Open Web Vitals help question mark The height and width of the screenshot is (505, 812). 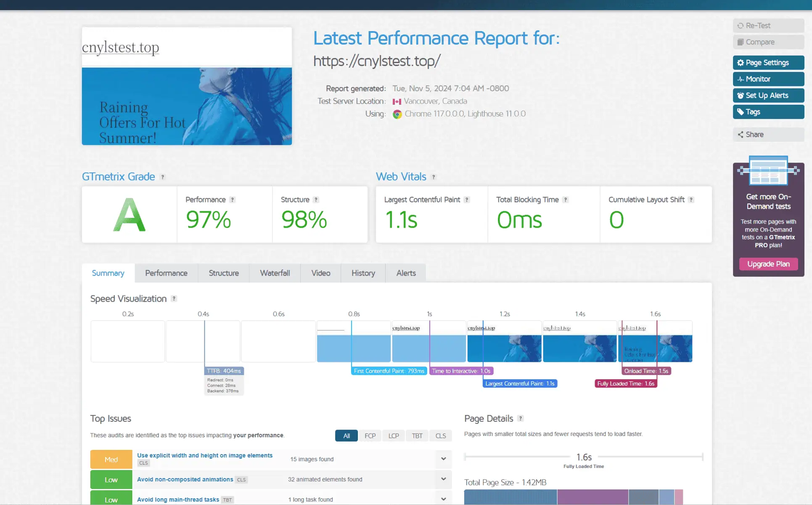(x=434, y=177)
